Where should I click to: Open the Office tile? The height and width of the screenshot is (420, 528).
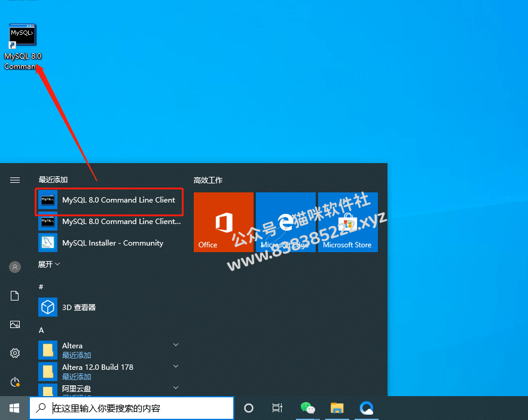tap(224, 222)
